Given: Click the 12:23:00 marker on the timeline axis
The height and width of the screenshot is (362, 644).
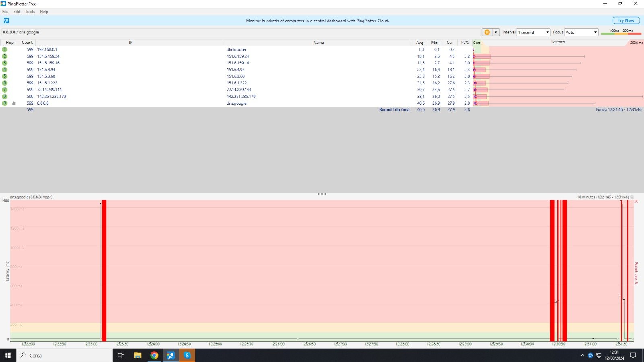Looking at the screenshot, I should [x=91, y=344].
